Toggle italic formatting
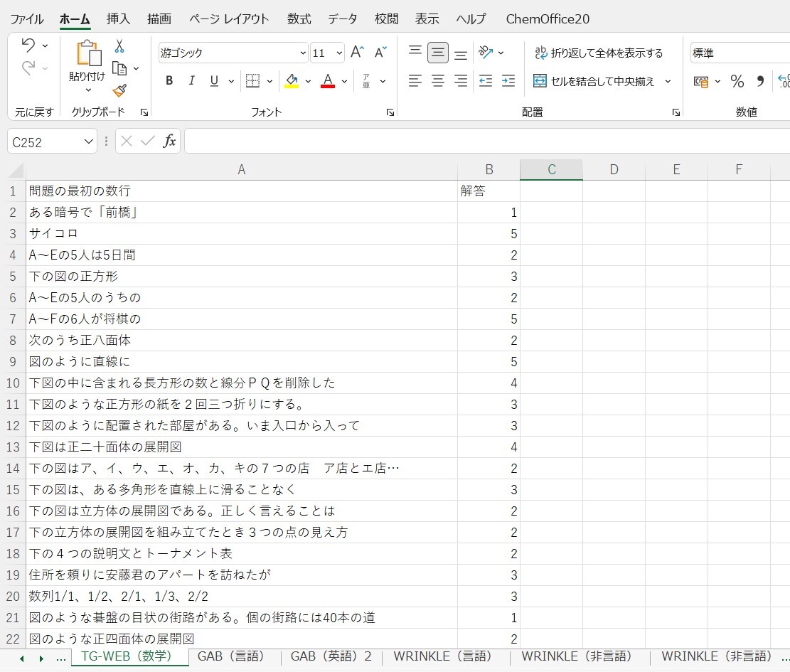 (x=191, y=81)
